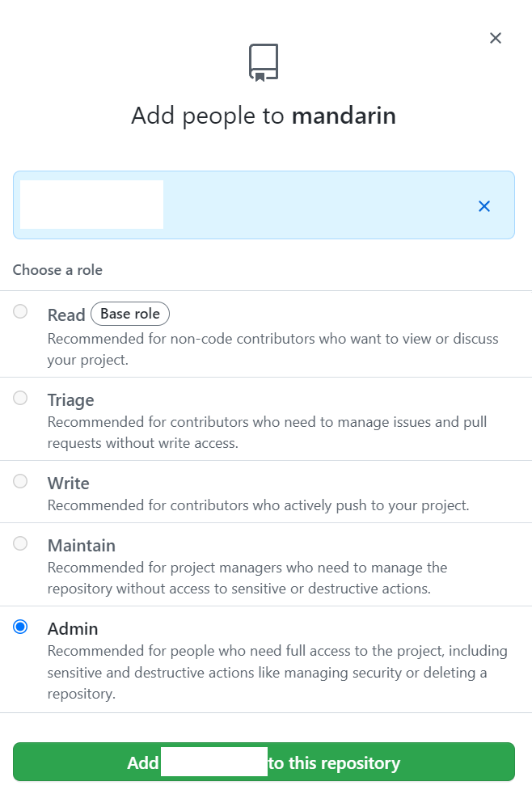The image size is (532, 794).
Task: Close the Add people dialog
Action: click(x=496, y=38)
